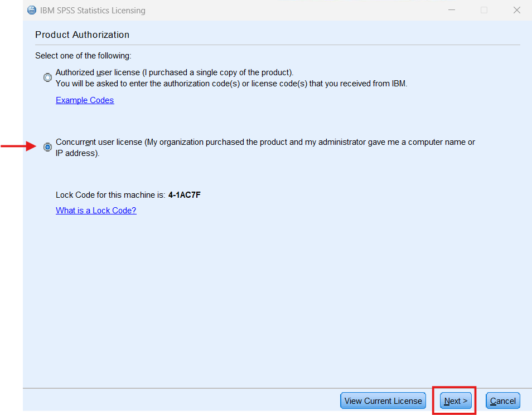Viewport: 532px width, 415px height.
Task: Open the What is a Lock Code? link
Action: point(96,211)
